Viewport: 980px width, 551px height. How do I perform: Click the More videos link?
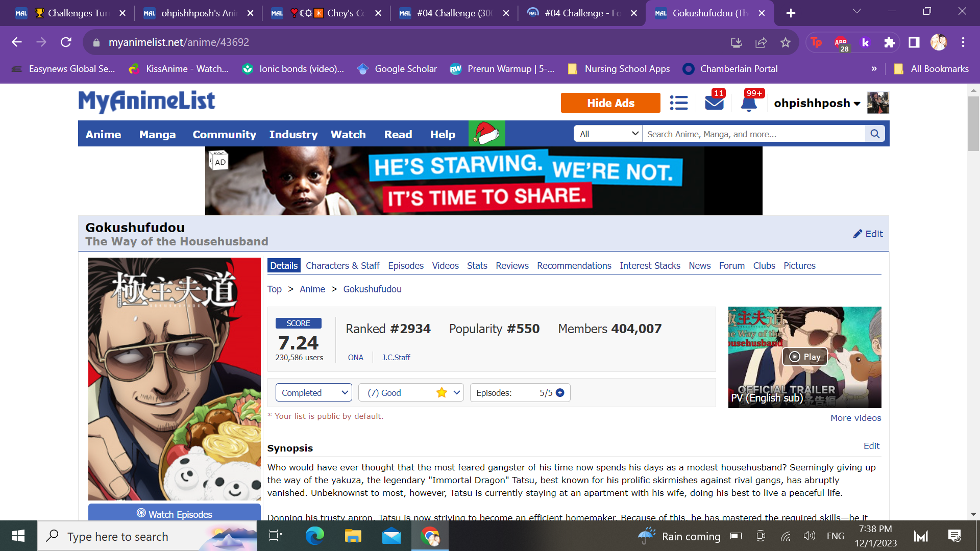click(x=855, y=418)
